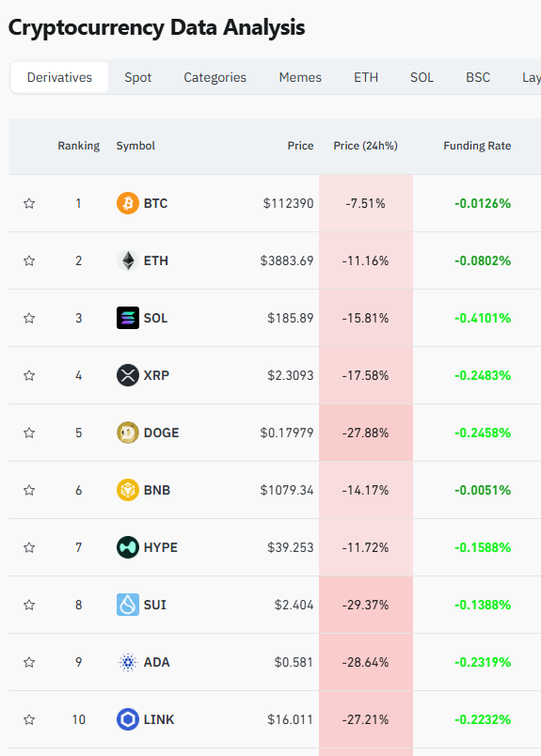Open the SUI symbol link
Image resolution: width=541 pixels, height=756 pixels.
tap(155, 605)
